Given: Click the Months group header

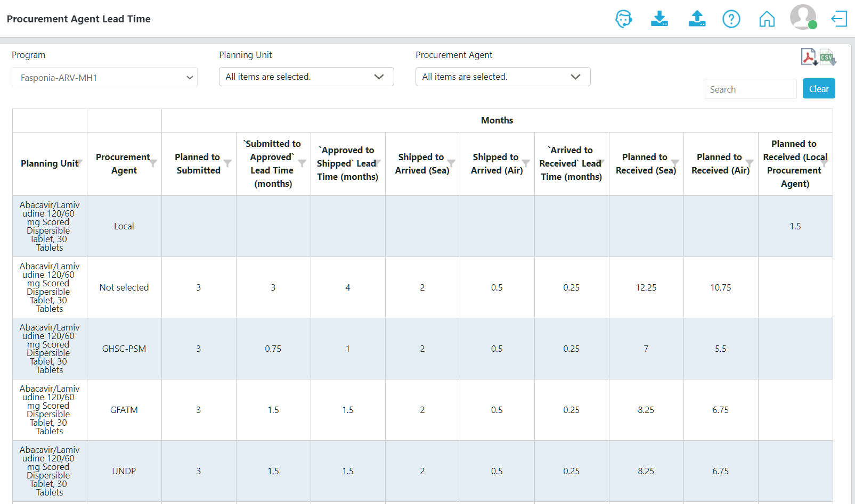Looking at the screenshot, I should point(497,120).
